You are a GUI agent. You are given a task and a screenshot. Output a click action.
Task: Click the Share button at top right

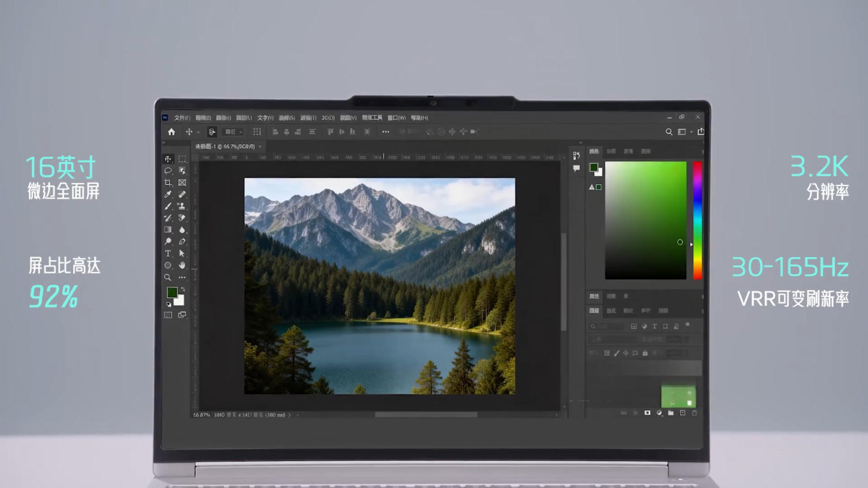[x=701, y=132]
